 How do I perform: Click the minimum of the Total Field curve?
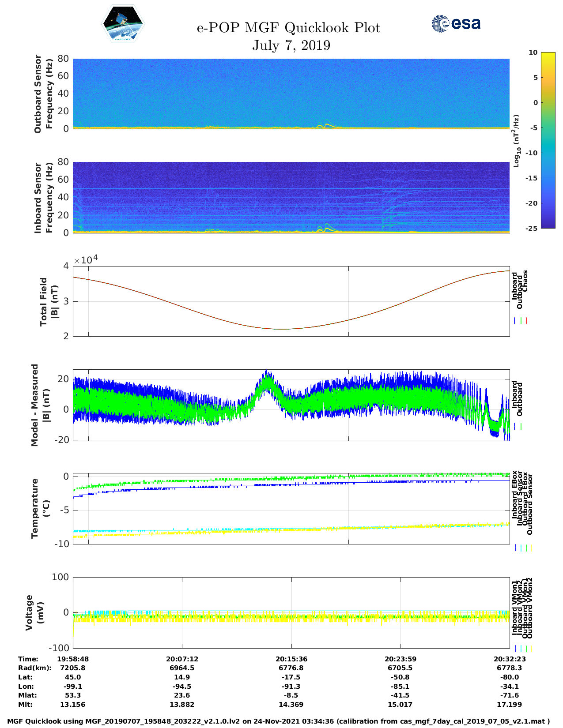click(283, 329)
